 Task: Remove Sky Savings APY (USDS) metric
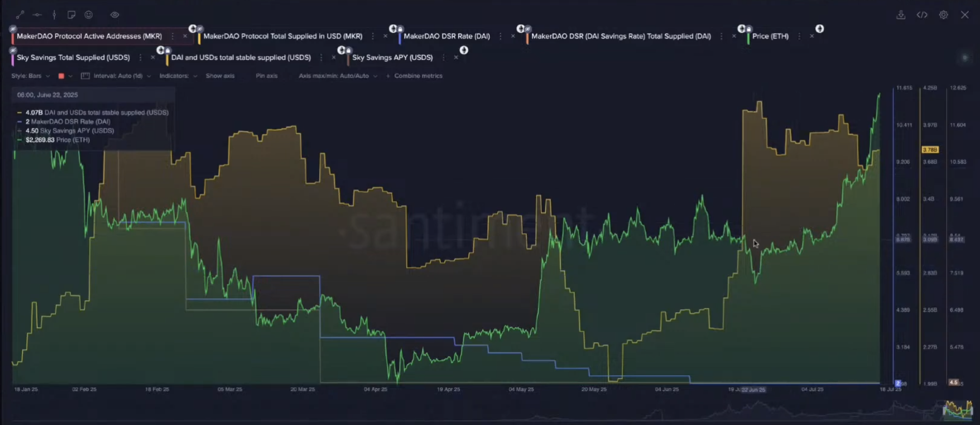point(456,57)
